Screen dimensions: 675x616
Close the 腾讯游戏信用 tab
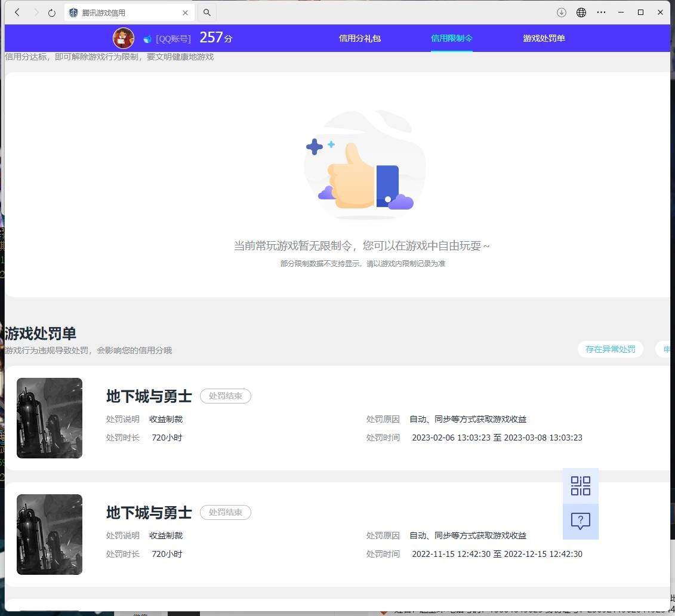tap(185, 13)
